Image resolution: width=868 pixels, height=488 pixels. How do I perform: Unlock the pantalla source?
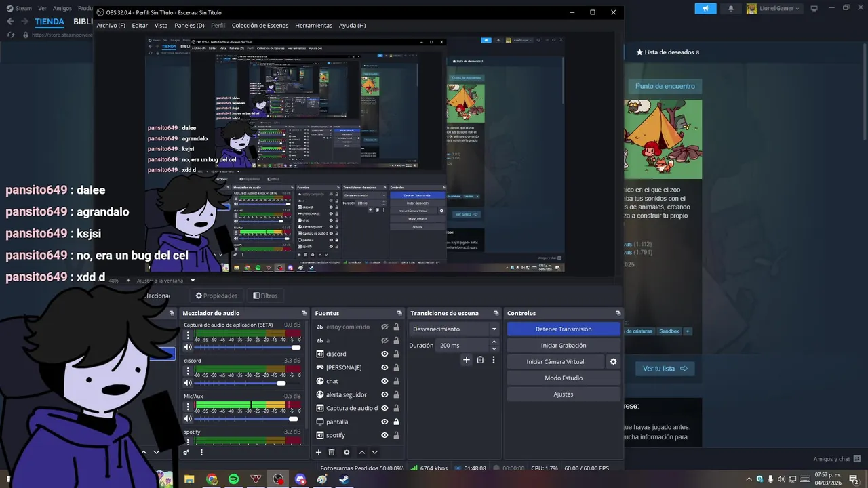tap(396, 422)
